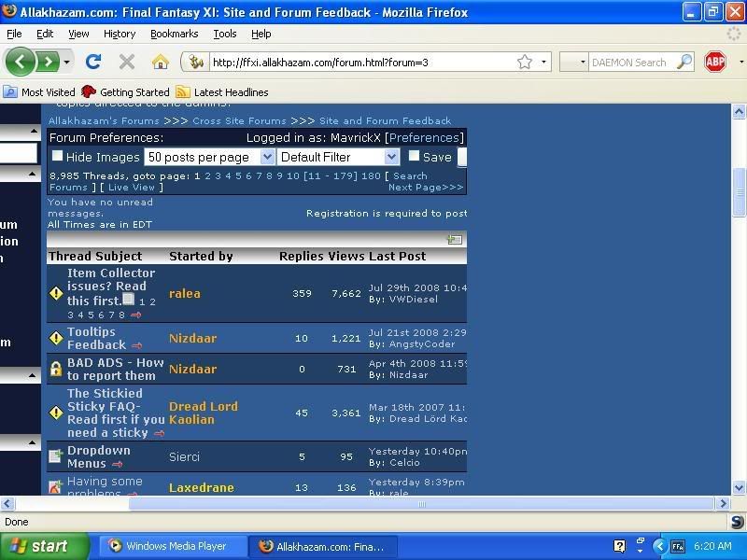Collapse the sidebar section arrow below the text box
The height and width of the screenshot is (560, 747).
click(32, 174)
